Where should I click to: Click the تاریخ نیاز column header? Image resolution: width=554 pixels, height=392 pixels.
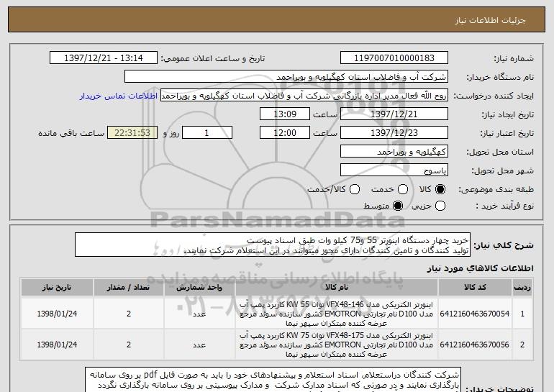[x=57, y=287]
